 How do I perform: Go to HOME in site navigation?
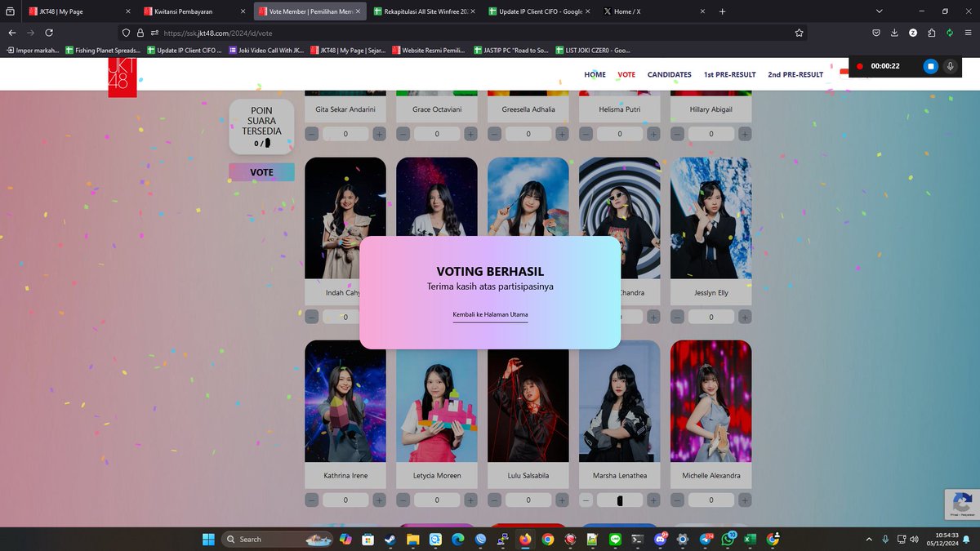595,74
